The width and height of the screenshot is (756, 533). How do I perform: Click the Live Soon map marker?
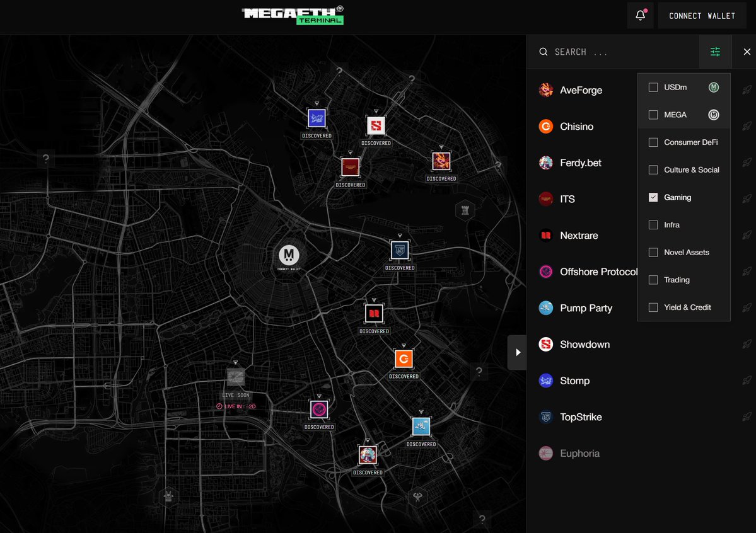[x=236, y=377]
